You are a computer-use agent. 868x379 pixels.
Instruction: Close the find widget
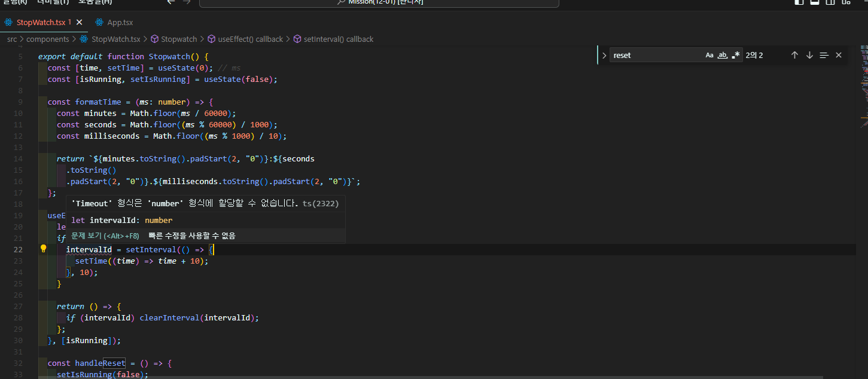click(x=839, y=55)
